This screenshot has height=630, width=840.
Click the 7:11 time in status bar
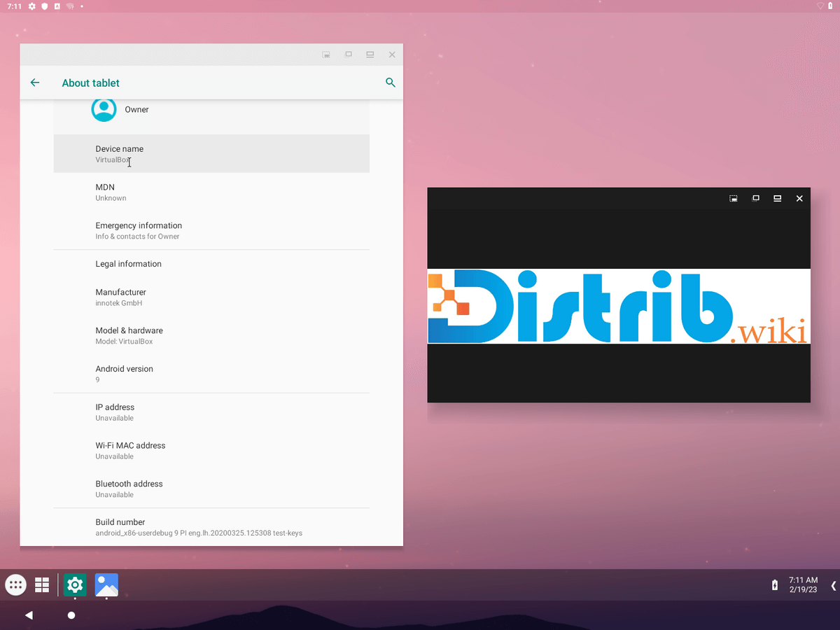point(15,6)
